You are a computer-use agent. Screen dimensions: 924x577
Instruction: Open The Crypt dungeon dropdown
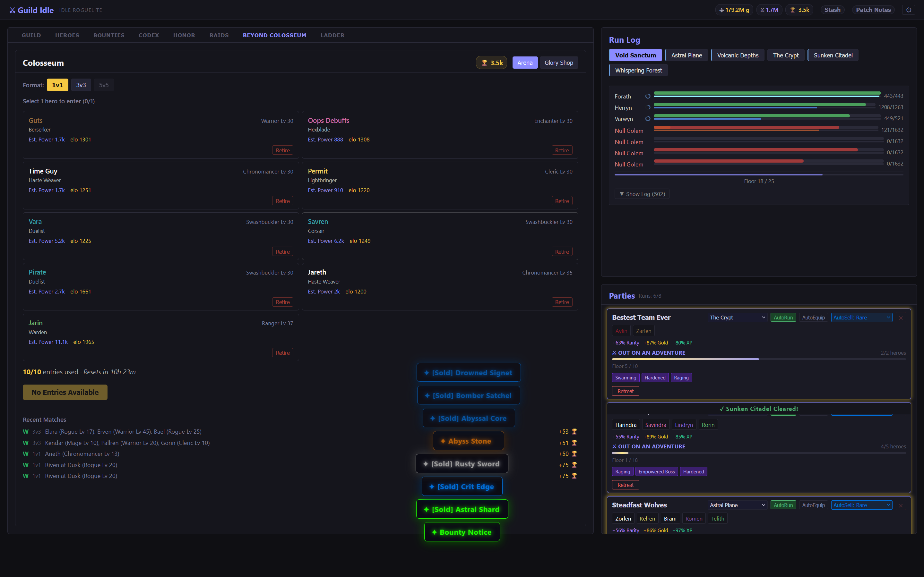(x=737, y=318)
